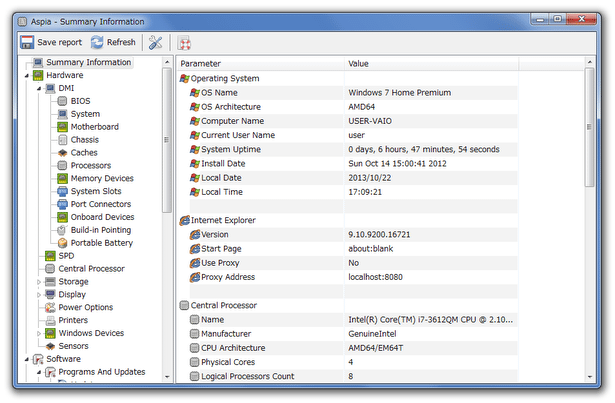Click the Save report floppy icon
The height and width of the screenshot is (403, 615).
coord(27,42)
